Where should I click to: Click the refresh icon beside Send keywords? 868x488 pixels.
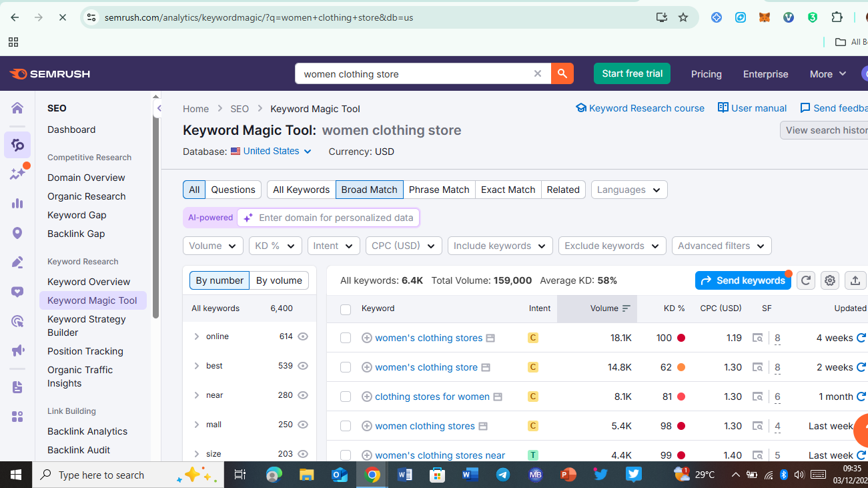(x=805, y=280)
